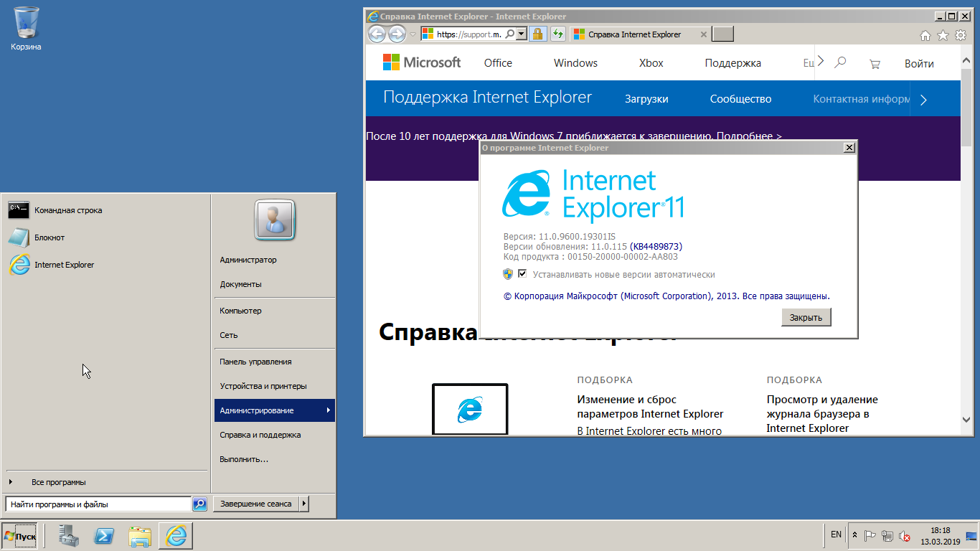This screenshot has width=980, height=551.
Task: Close the Справка Internet Explorer tab
Action: click(x=703, y=34)
